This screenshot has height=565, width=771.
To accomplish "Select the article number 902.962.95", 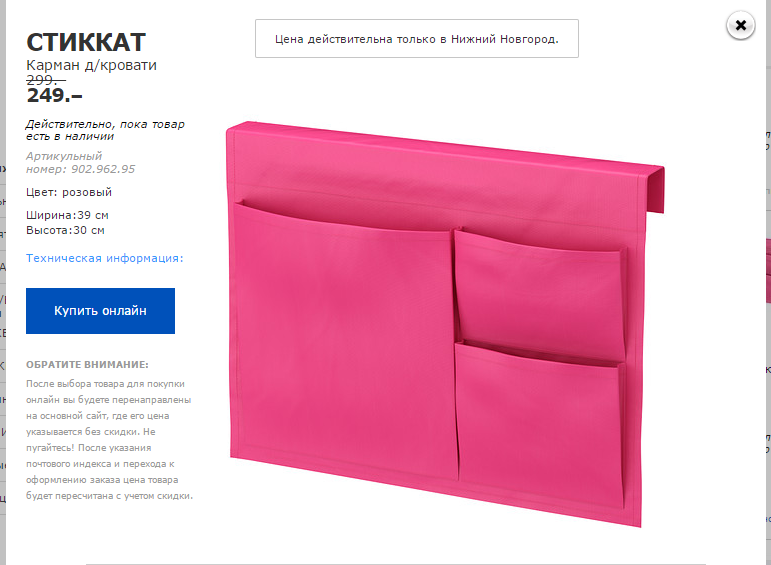I will tap(103, 169).
